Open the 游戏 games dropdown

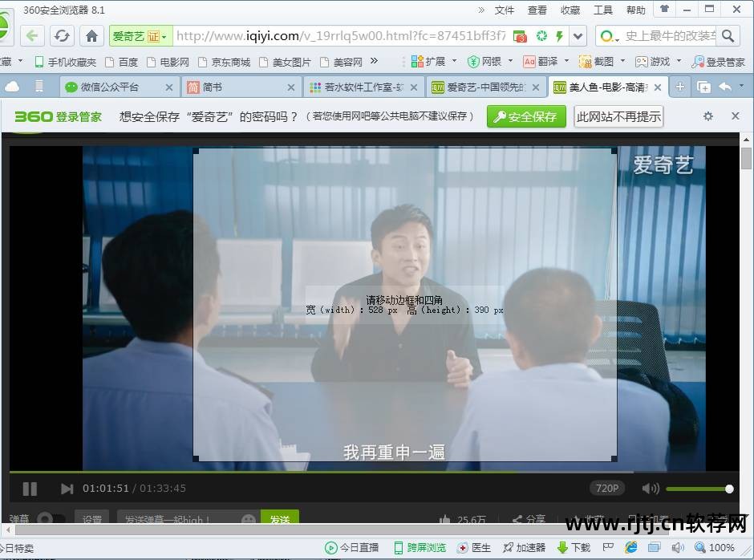coord(659,62)
